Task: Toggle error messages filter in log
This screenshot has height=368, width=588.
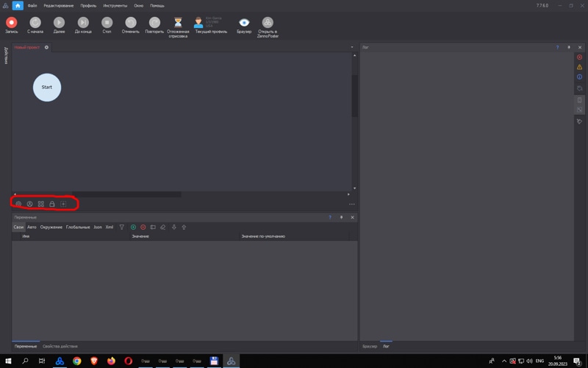Action: (579, 57)
